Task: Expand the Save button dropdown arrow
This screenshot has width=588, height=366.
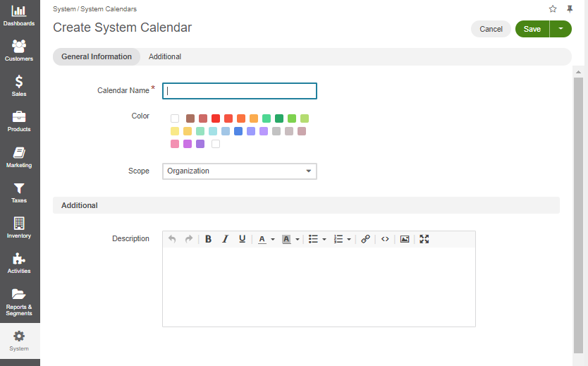Action: [x=561, y=29]
